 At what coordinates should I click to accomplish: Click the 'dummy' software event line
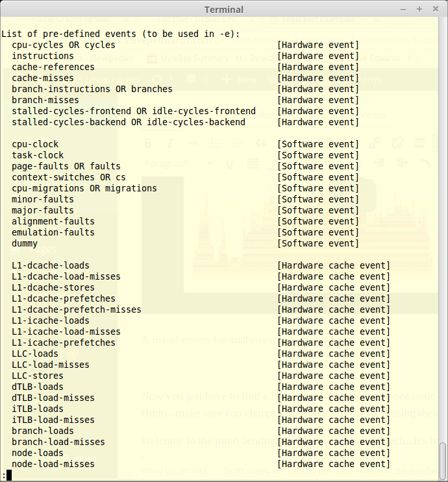tap(25, 243)
